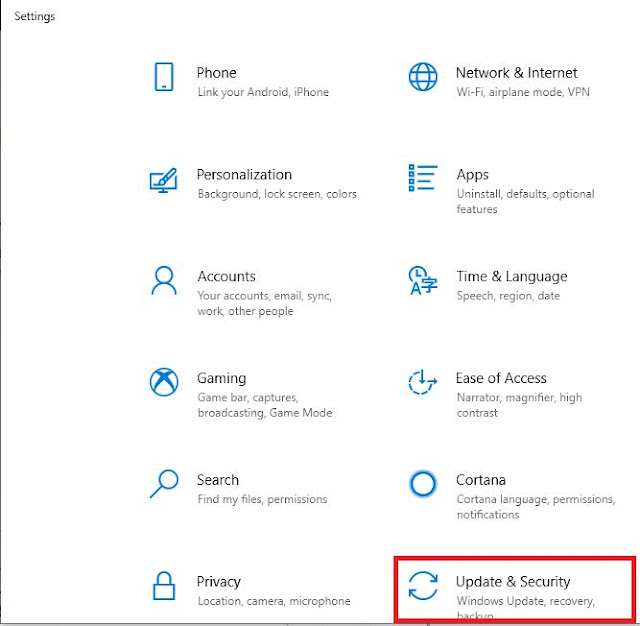Open Accounts settings title
This screenshot has height=626, width=640.
[227, 276]
